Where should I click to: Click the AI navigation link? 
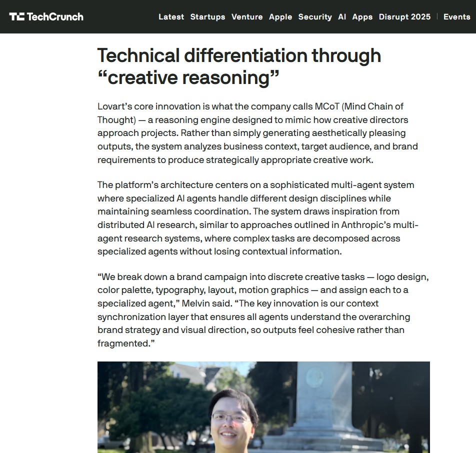[342, 16]
